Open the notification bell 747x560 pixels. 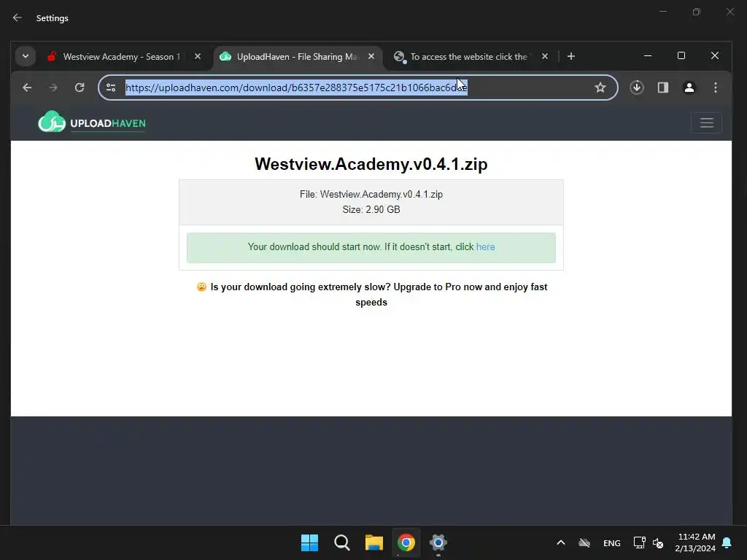pos(727,542)
